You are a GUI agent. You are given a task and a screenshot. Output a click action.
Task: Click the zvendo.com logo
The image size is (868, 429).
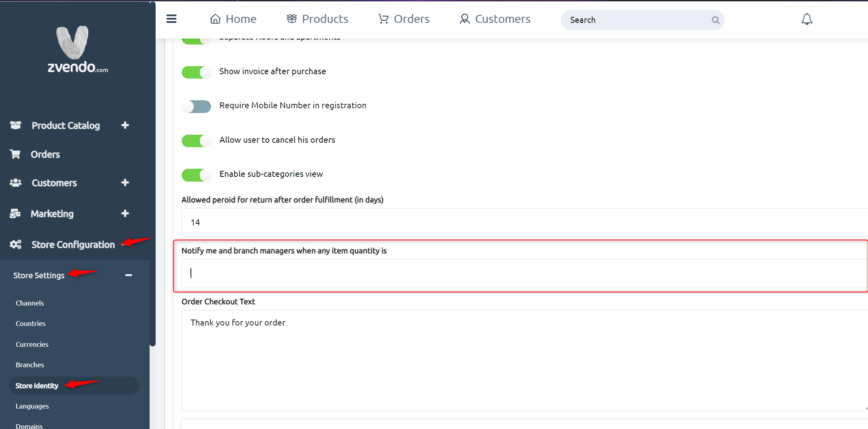pos(77,49)
